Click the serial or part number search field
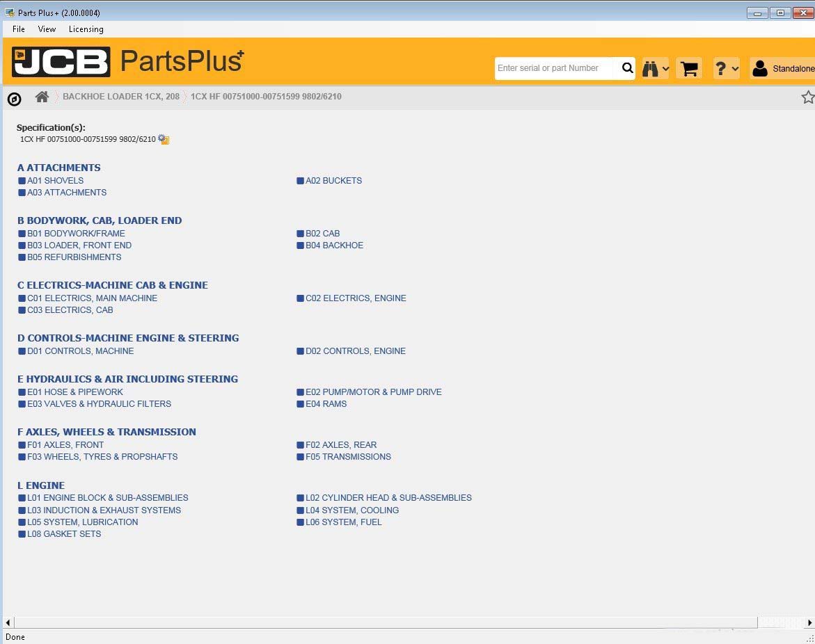 coord(557,68)
